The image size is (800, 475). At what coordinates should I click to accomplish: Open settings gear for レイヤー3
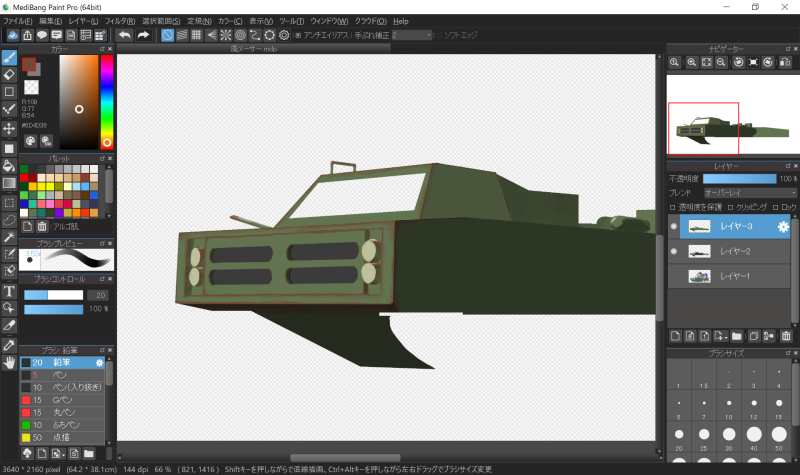pos(783,227)
